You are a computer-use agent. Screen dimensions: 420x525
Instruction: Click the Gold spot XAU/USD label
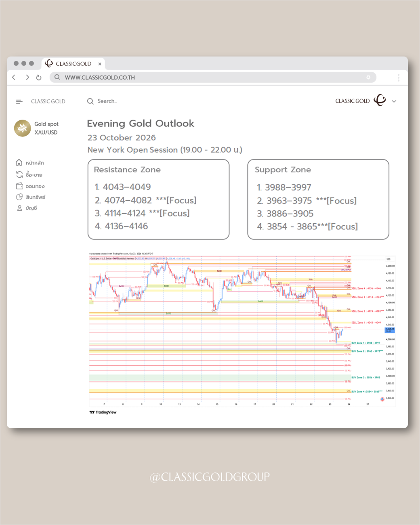click(46, 128)
